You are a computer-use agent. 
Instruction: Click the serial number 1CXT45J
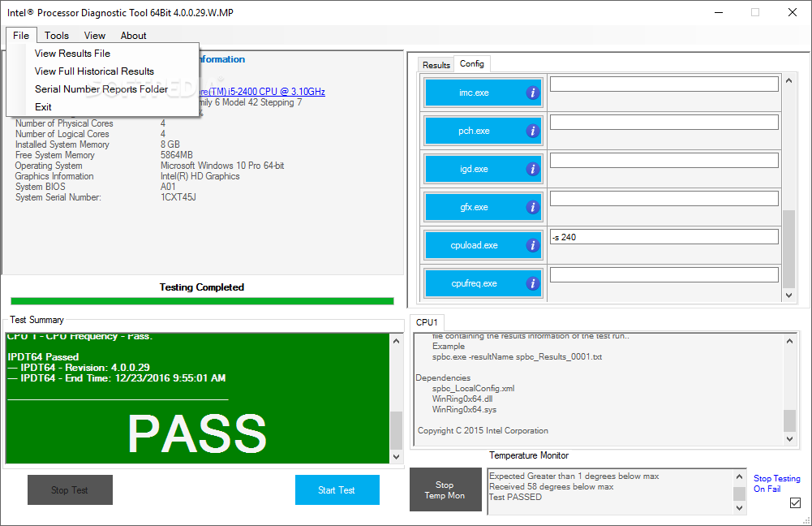click(x=178, y=197)
